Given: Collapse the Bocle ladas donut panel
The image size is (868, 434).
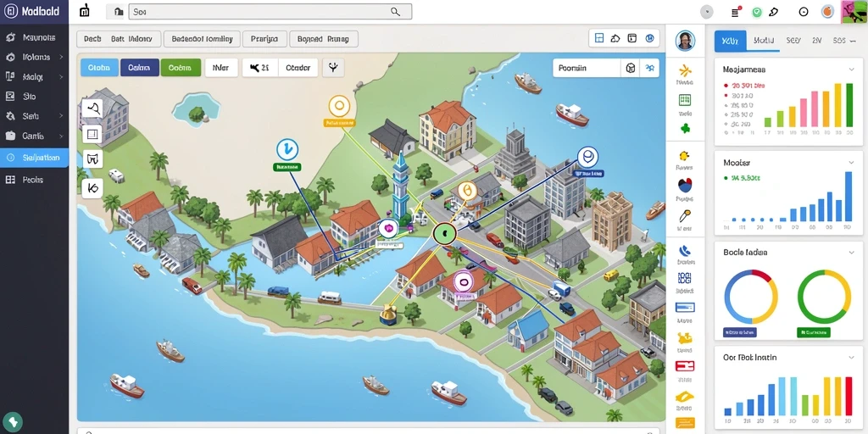Looking at the screenshot, I should [851, 252].
